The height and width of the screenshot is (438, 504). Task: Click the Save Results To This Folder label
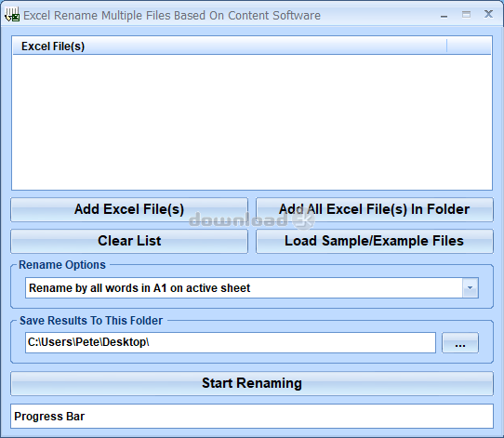pos(91,321)
